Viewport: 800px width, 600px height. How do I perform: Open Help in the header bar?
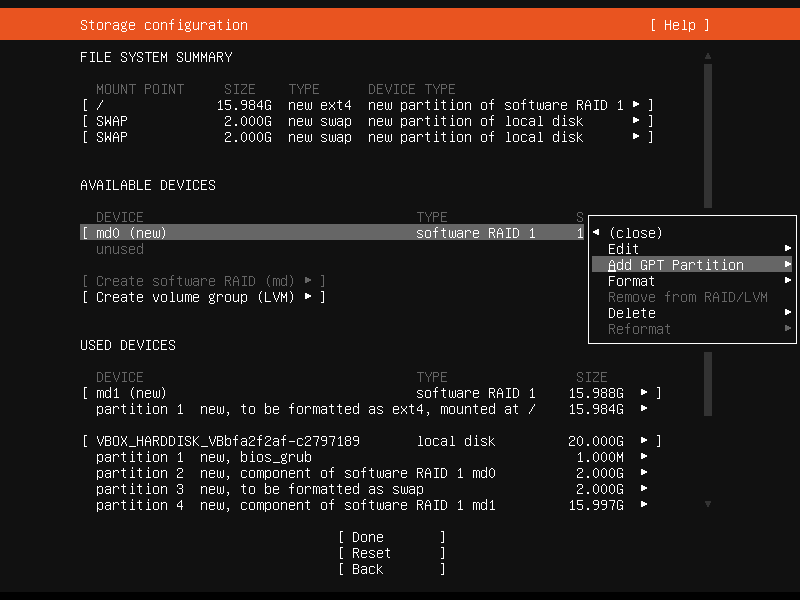coord(680,25)
